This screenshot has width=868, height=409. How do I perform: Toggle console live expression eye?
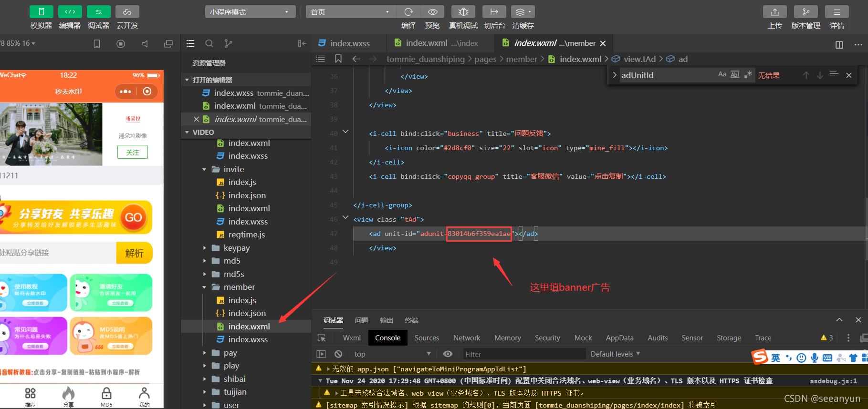pos(448,354)
